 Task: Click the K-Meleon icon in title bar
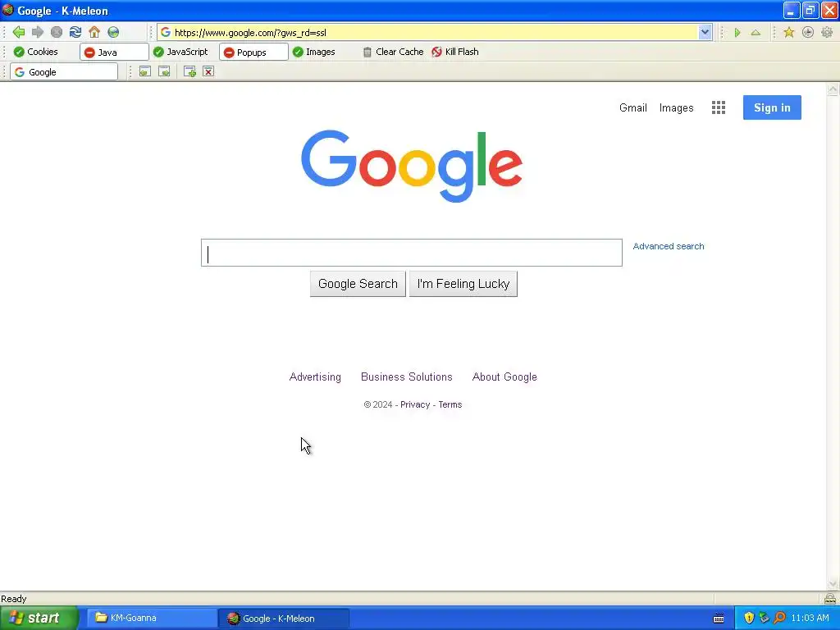point(7,10)
